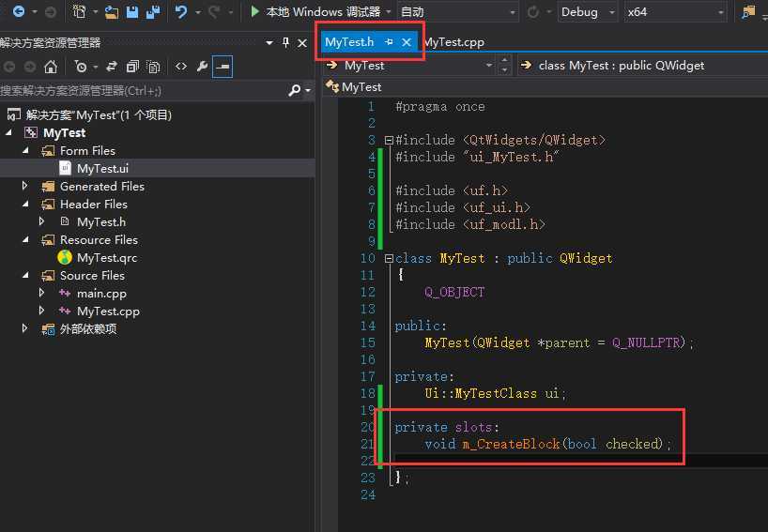Toggle the Preview Selected Items button
This screenshot has width=768, height=532.
[x=223, y=67]
